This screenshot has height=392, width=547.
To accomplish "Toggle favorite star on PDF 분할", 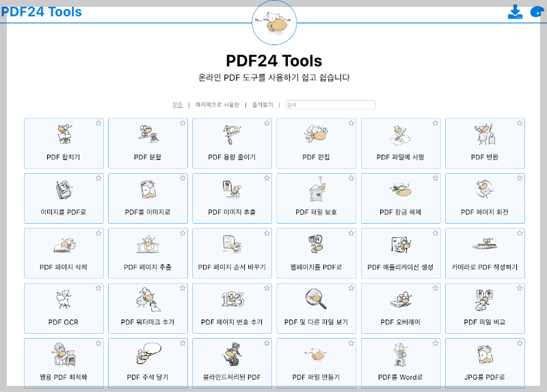I will point(183,123).
